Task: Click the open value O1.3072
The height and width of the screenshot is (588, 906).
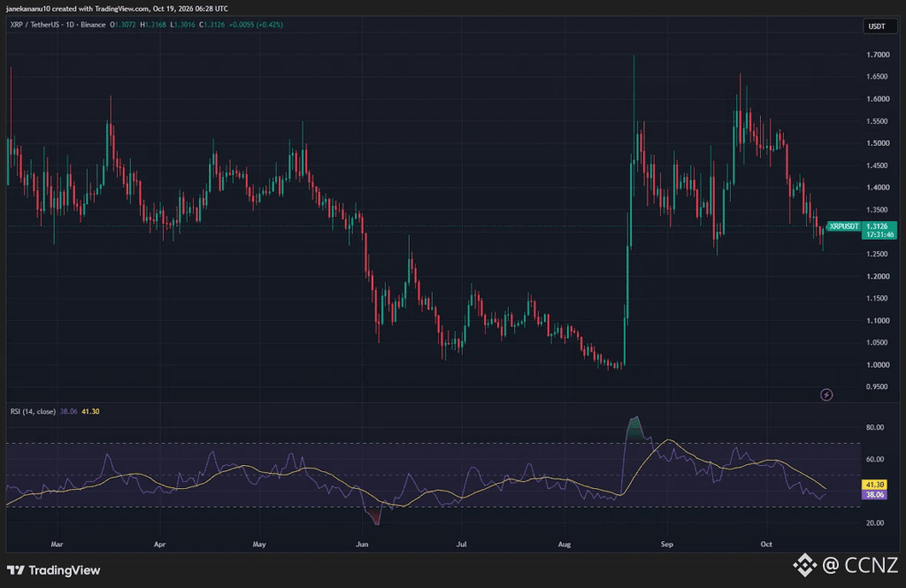Action: [123, 25]
